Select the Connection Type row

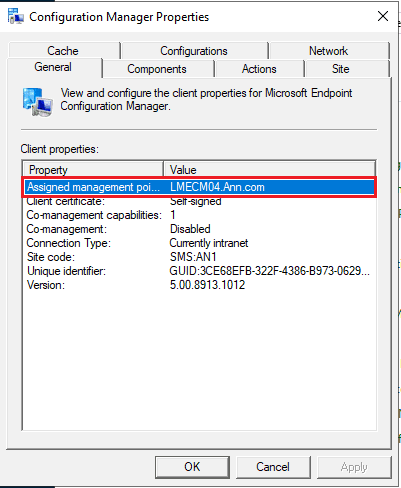(x=199, y=243)
